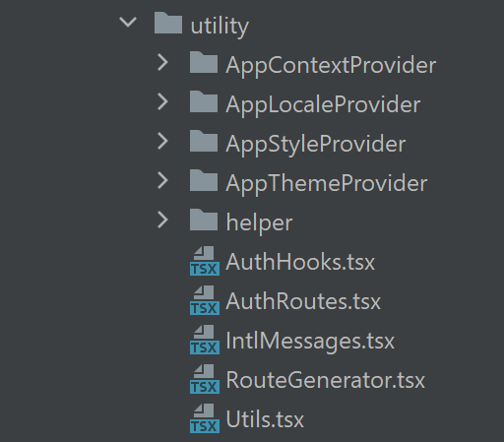504x442 pixels.
Task: Click the AppContextProvider folder icon
Action: (204, 62)
